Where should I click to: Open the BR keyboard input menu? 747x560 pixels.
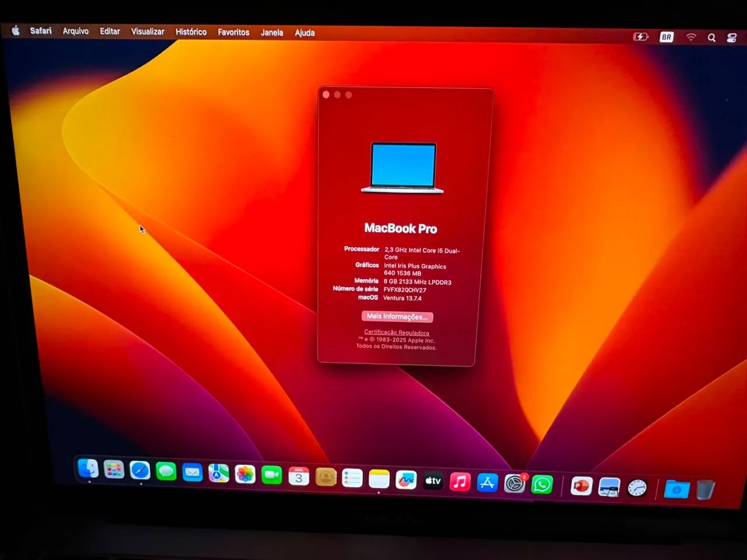pyautogui.click(x=666, y=37)
